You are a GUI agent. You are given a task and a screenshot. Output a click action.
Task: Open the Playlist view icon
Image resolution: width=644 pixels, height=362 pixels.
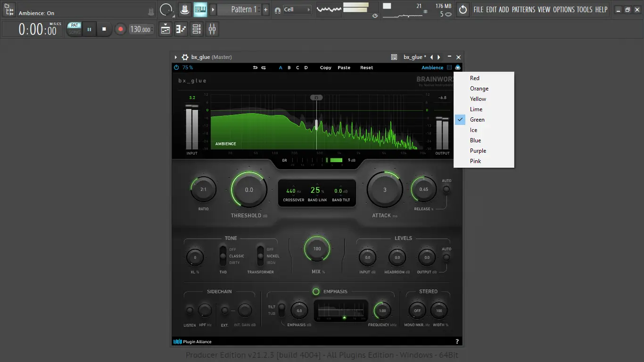(165, 29)
